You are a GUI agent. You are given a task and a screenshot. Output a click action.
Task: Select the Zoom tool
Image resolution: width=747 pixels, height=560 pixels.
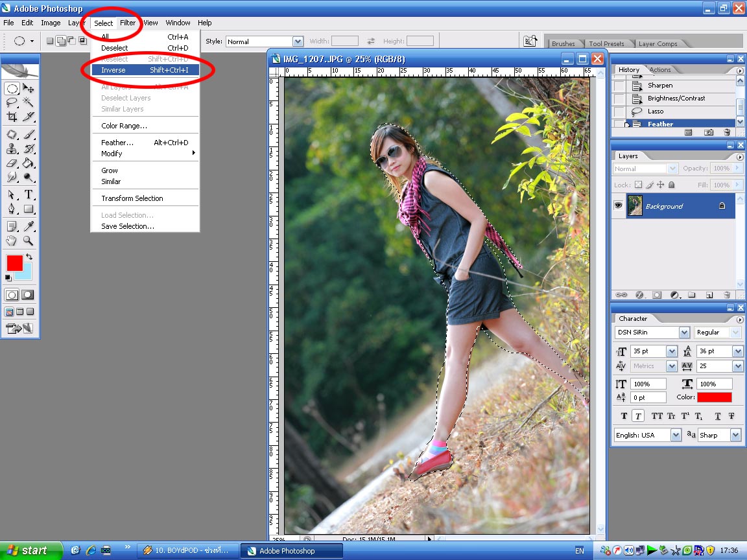coord(28,240)
